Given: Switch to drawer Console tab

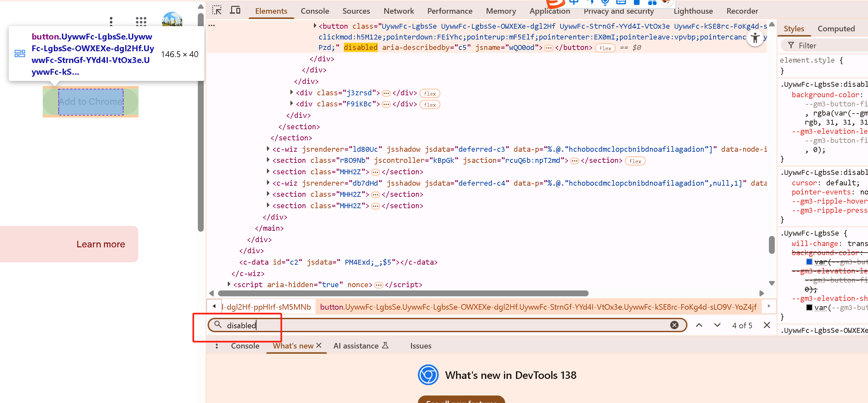Looking at the screenshot, I should coord(245,346).
